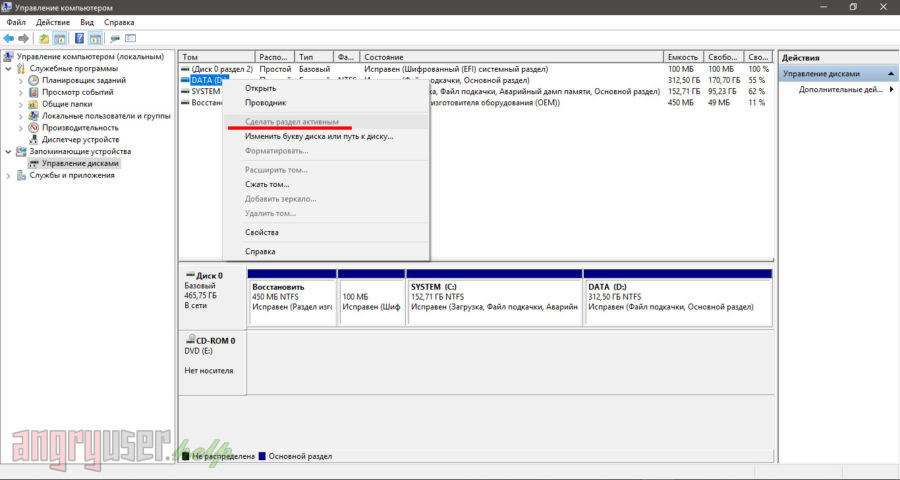Click the Task Scheduler clock icon

coord(34,80)
